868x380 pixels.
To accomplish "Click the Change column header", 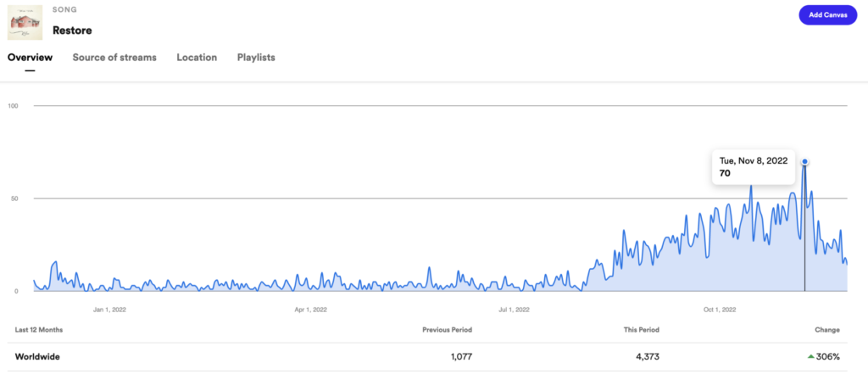I will [827, 330].
